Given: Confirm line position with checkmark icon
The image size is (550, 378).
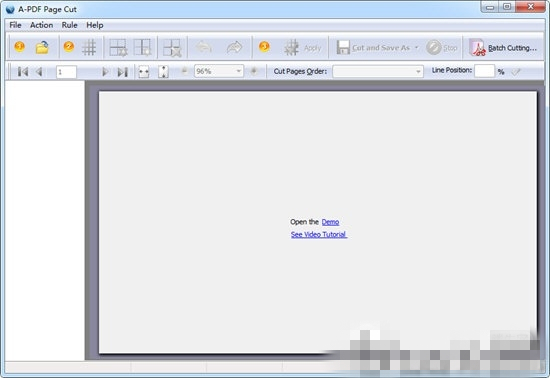Looking at the screenshot, I should 515,72.
